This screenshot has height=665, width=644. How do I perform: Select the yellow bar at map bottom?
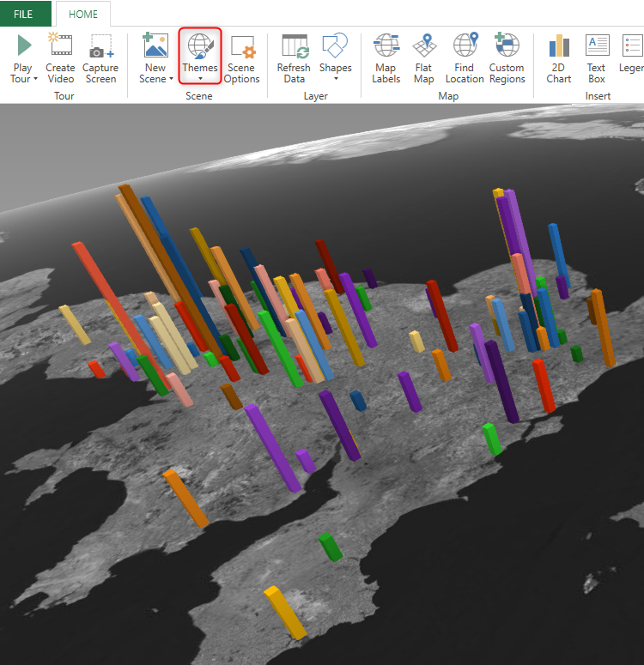[x=284, y=613]
